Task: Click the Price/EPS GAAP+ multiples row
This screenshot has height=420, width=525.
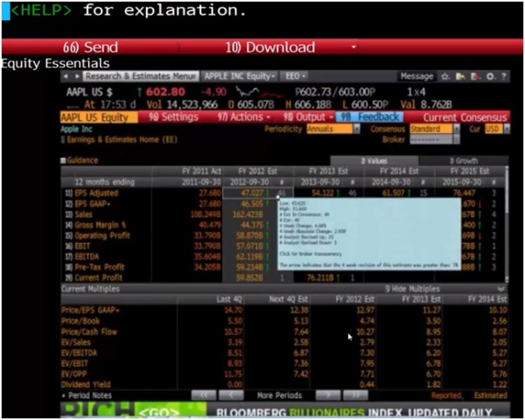Action: (x=283, y=310)
